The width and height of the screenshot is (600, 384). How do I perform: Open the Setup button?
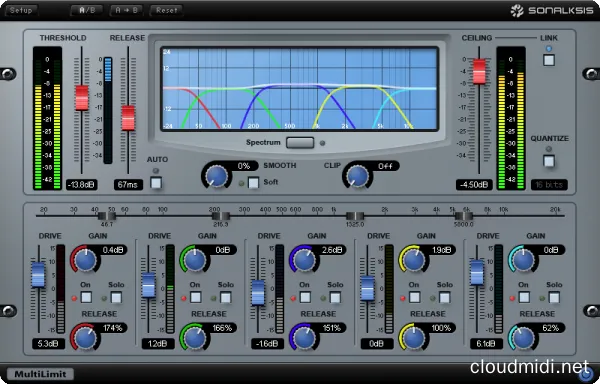(x=21, y=10)
